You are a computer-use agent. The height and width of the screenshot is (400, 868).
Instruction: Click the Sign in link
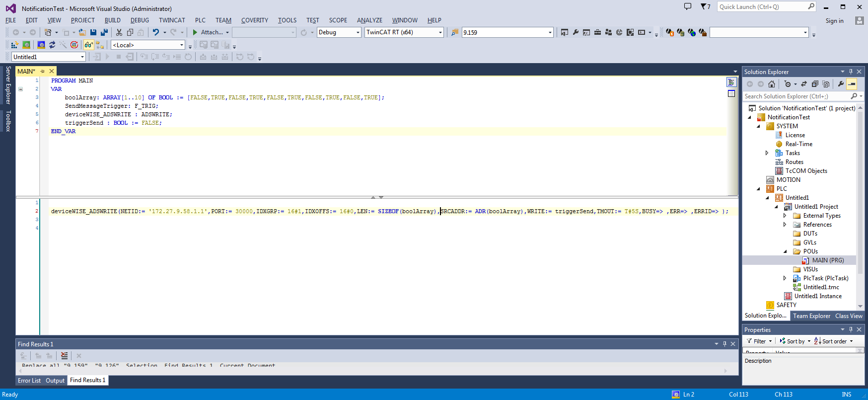[834, 21]
